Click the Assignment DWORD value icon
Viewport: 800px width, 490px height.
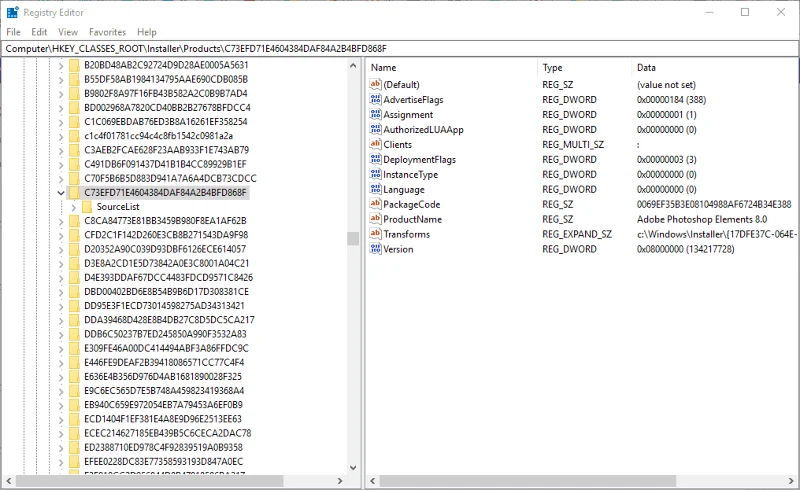(376, 114)
